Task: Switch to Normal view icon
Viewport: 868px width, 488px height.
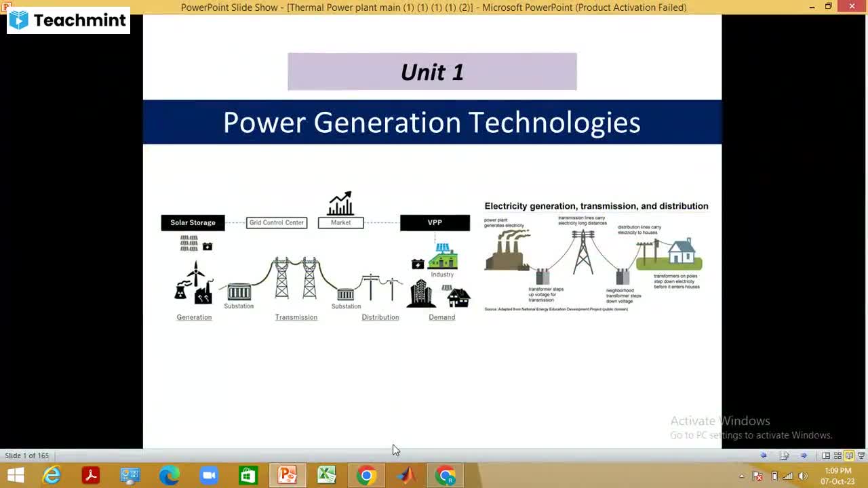Action: (826, 455)
